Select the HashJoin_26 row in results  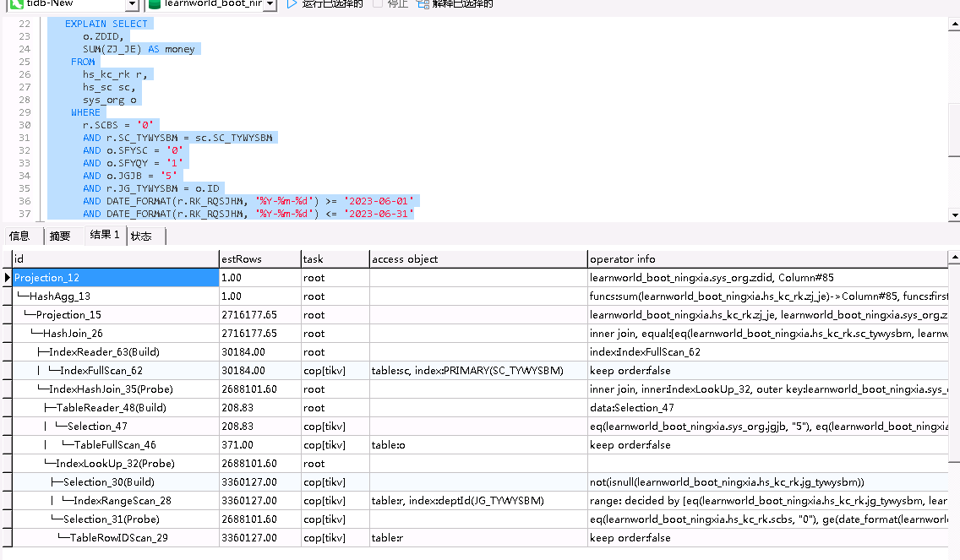(x=73, y=334)
